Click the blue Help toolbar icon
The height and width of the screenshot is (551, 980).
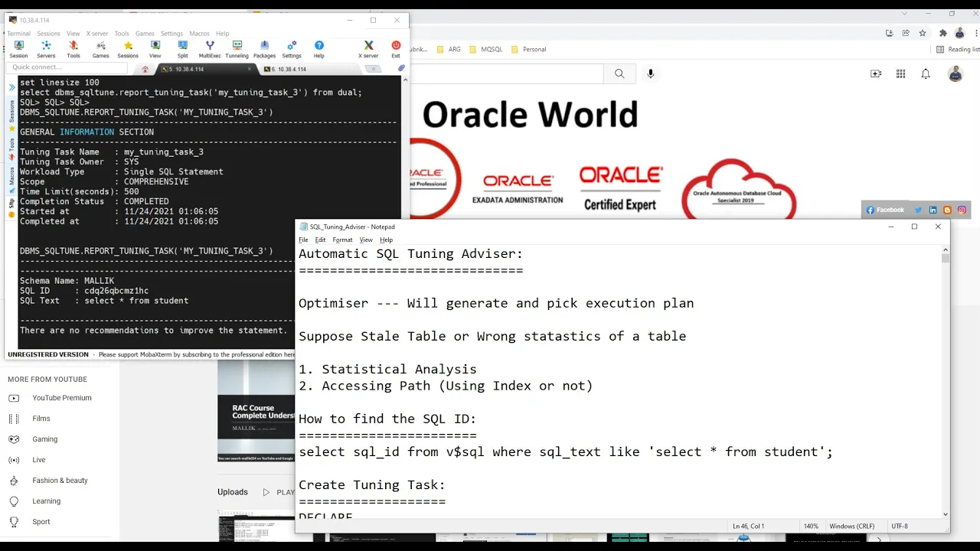(318, 50)
